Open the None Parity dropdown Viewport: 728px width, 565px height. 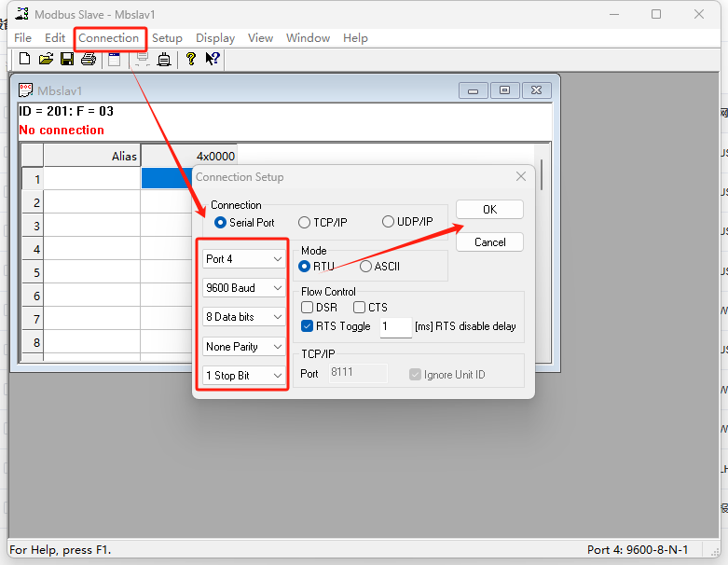(244, 346)
